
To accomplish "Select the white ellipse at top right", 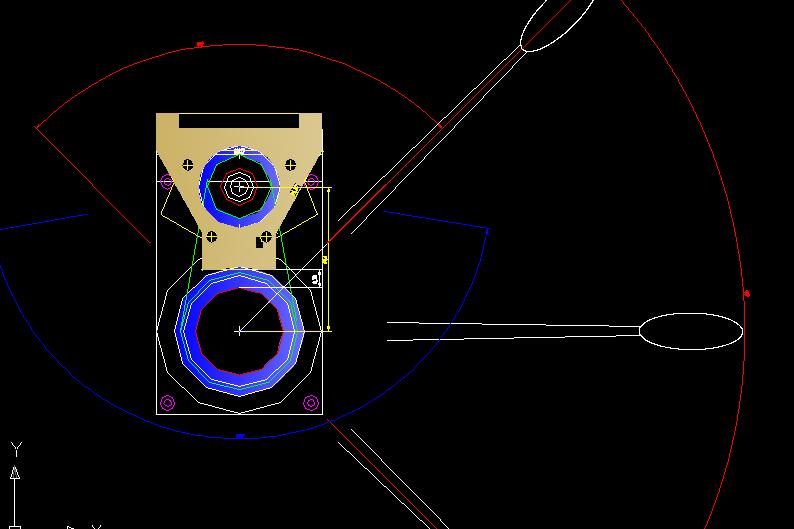I will click(x=557, y=23).
